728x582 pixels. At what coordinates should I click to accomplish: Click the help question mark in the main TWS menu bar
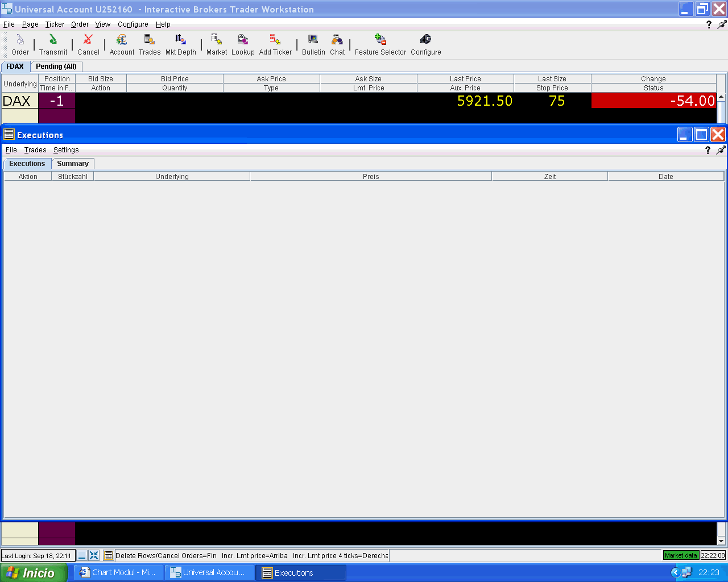coord(709,24)
